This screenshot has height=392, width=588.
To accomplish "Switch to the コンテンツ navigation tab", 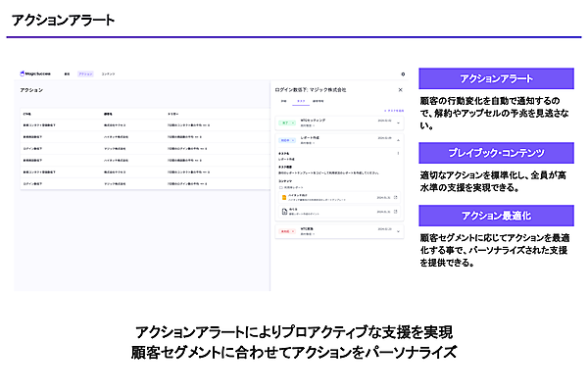I will [108, 73].
